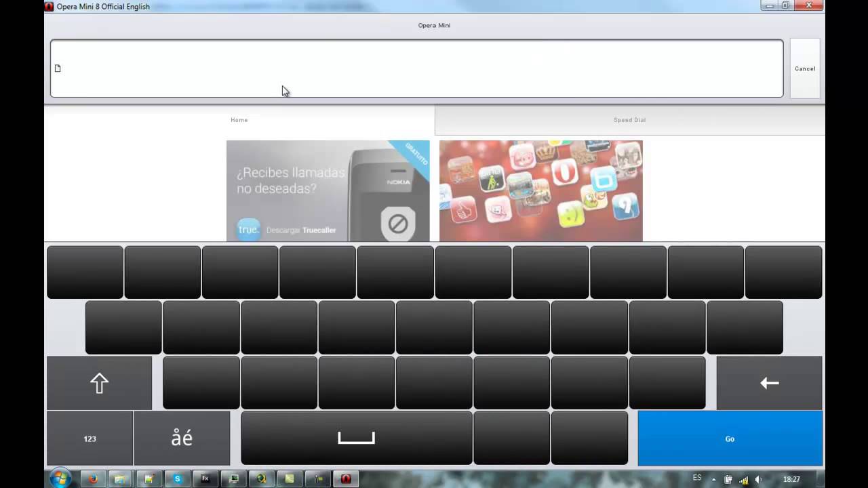Maximize the Opera Mini window
This screenshot has width=868, height=488.
pyautogui.click(x=785, y=5)
